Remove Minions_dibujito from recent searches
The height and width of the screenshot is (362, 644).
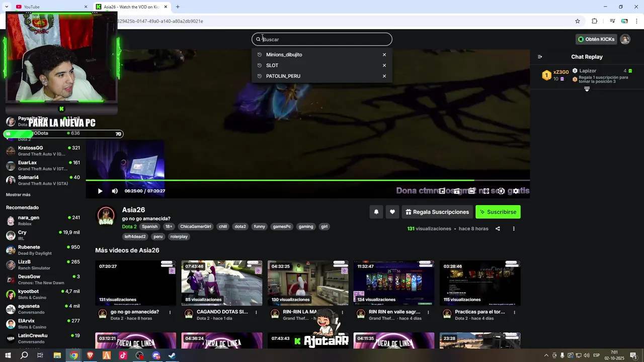pyautogui.click(x=384, y=55)
